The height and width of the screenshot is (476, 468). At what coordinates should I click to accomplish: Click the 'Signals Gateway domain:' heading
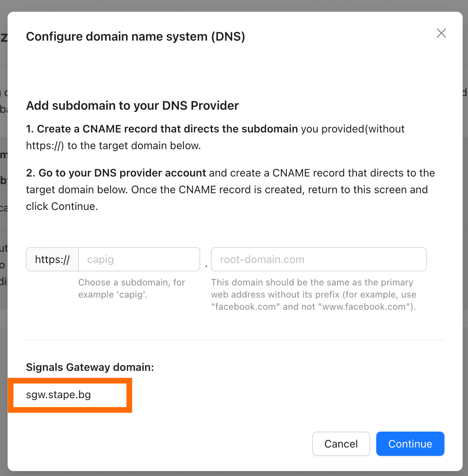90,367
